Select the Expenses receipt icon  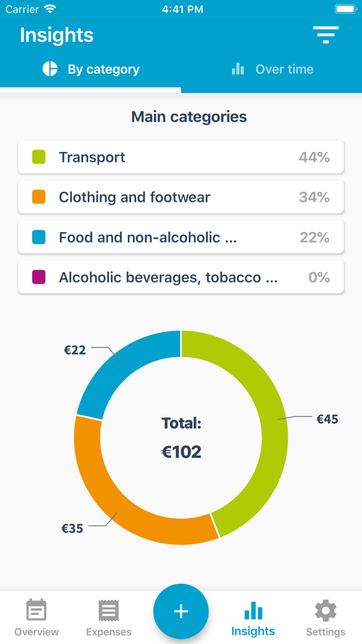[x=108, y=610]
